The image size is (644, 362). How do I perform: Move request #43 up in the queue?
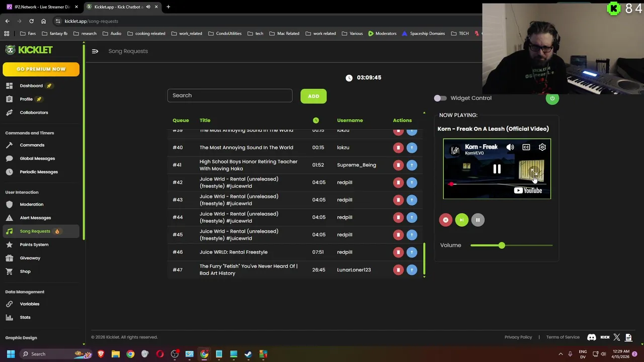point(412,200)
